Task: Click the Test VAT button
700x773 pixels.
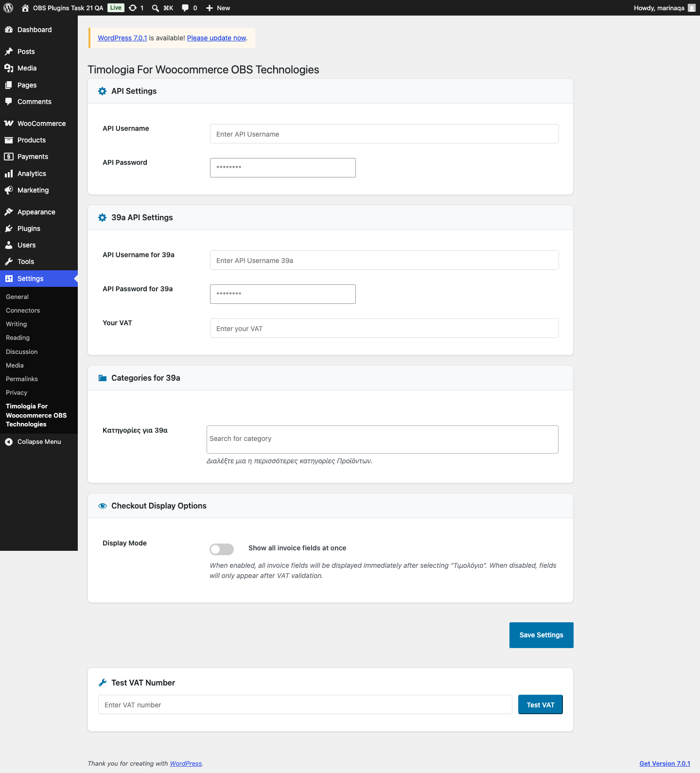Action: [x=541, y=704]
